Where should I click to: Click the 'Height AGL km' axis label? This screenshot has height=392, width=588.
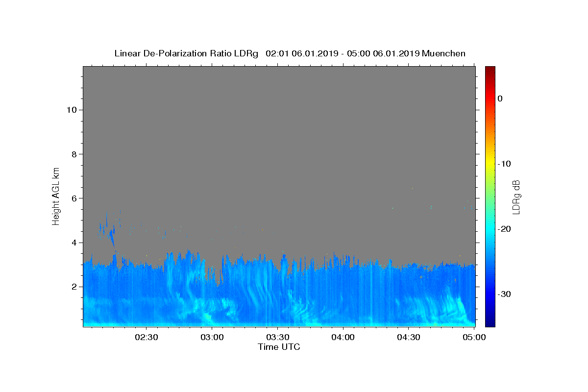tap(56, 196)
